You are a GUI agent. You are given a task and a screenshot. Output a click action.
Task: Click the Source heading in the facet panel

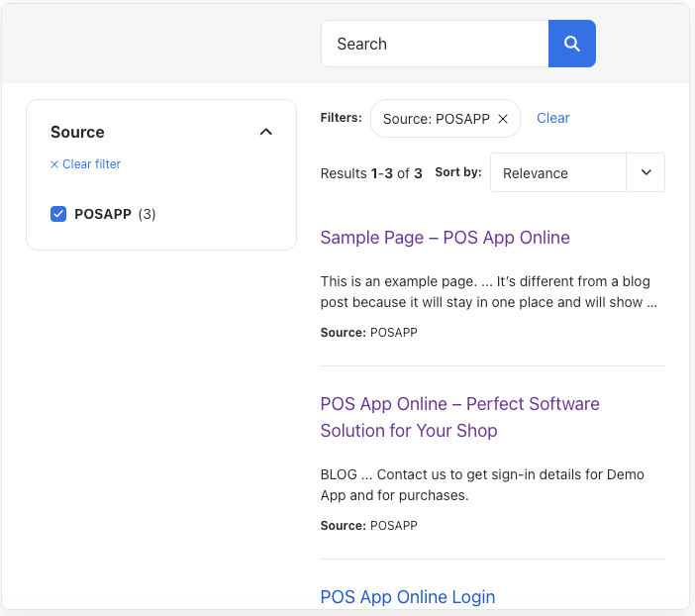(x=77, y=132)
